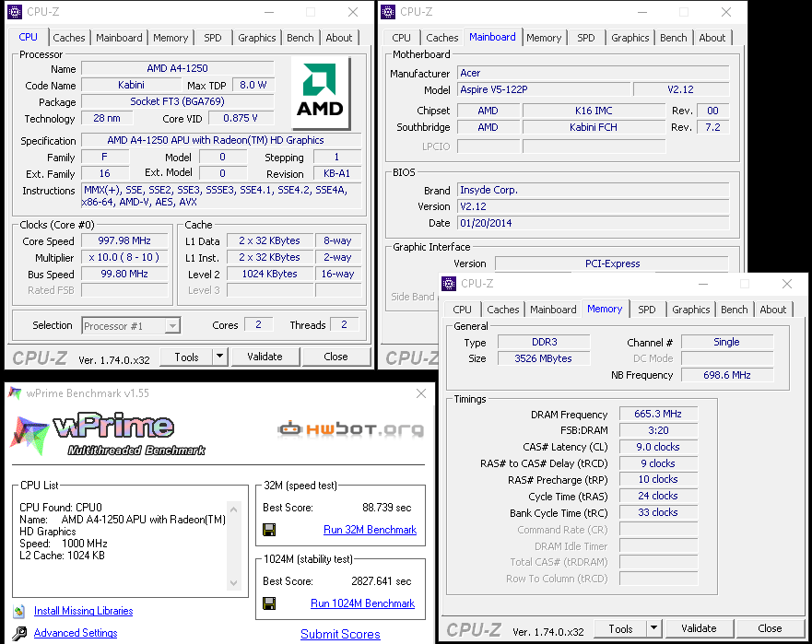Click the CAS# Latency value 9.0 clocks

pyautogui.click(x=658, y=447)
